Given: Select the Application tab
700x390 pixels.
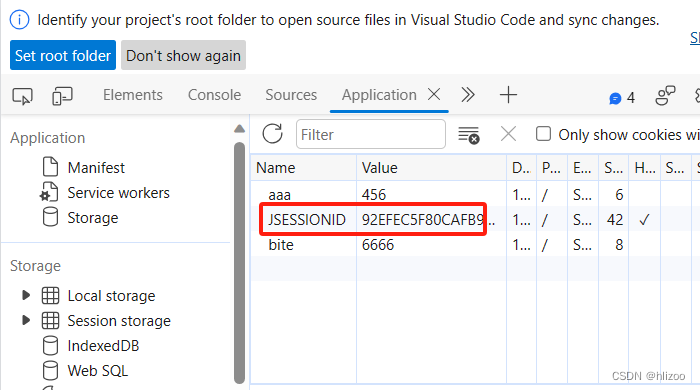Looking at the screenshot, I should pyautogui.click(x=379, y=95).
